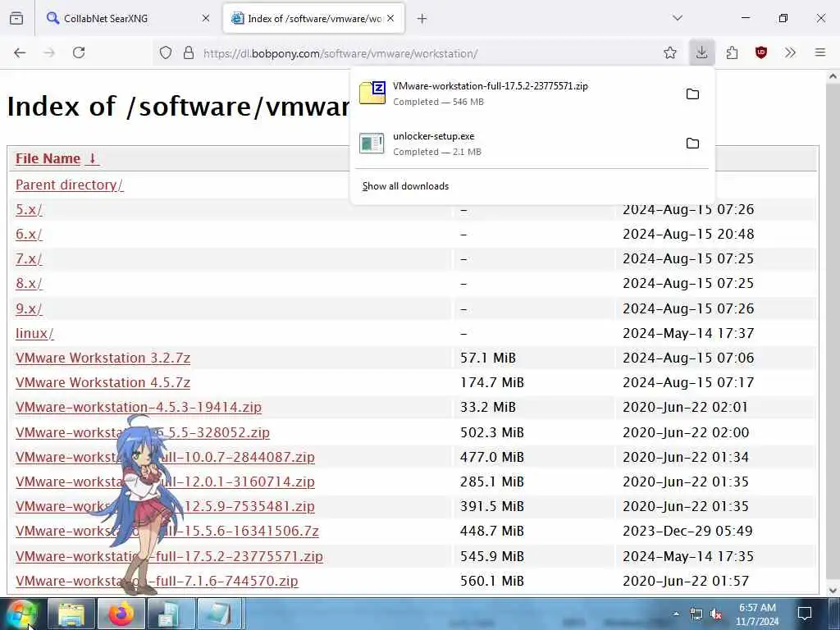Open the notepad app on the taskbar
Image resolution: width=840 pixels, height=630 pixels.
(x=220, y=614)
